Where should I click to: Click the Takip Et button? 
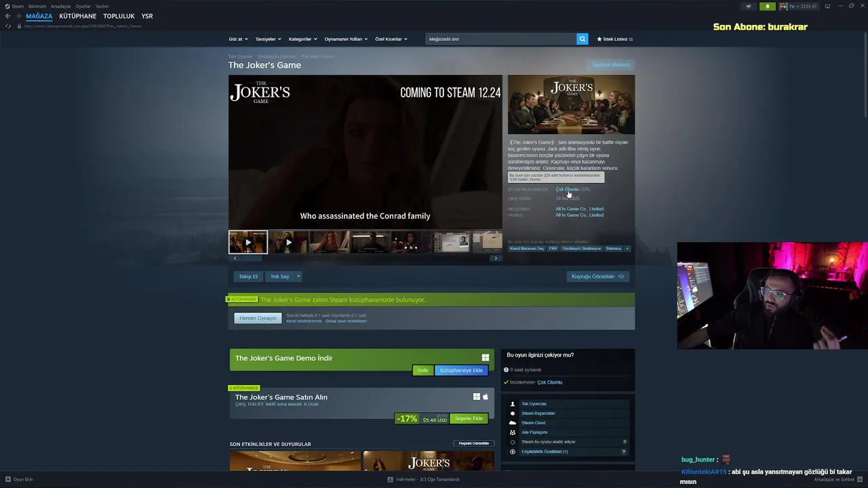[x=248, y=277]
